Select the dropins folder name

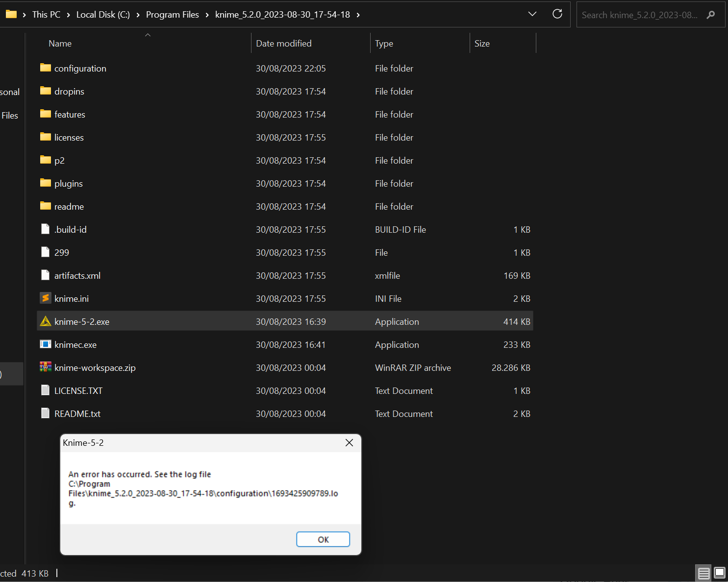tap(70, 92)
